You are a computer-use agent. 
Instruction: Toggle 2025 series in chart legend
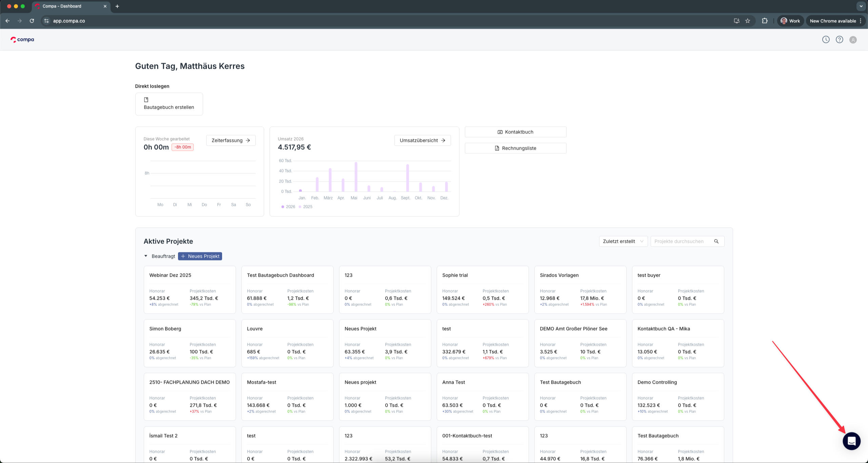(x=305, y=207)
